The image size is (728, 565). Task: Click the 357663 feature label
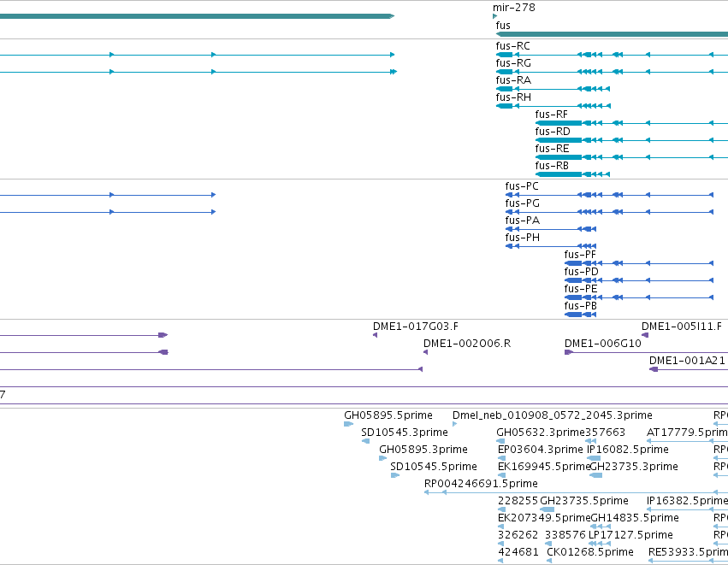606,433
